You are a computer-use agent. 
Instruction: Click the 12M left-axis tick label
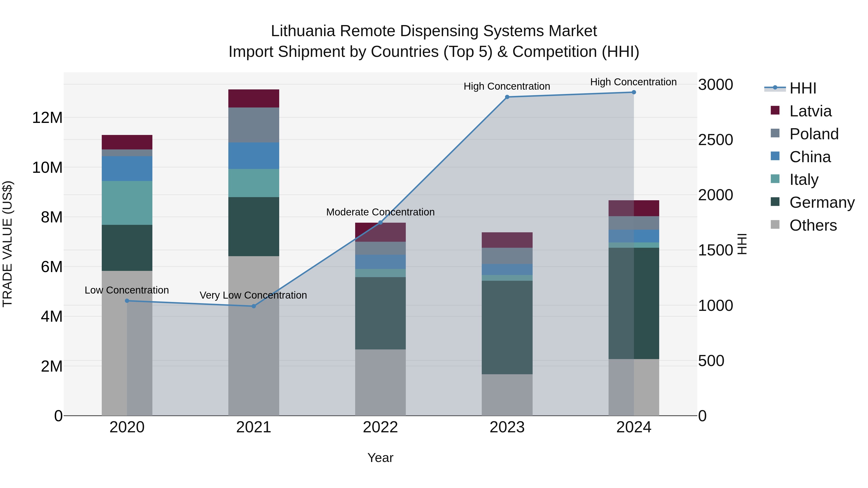click(x=47, y=118)
